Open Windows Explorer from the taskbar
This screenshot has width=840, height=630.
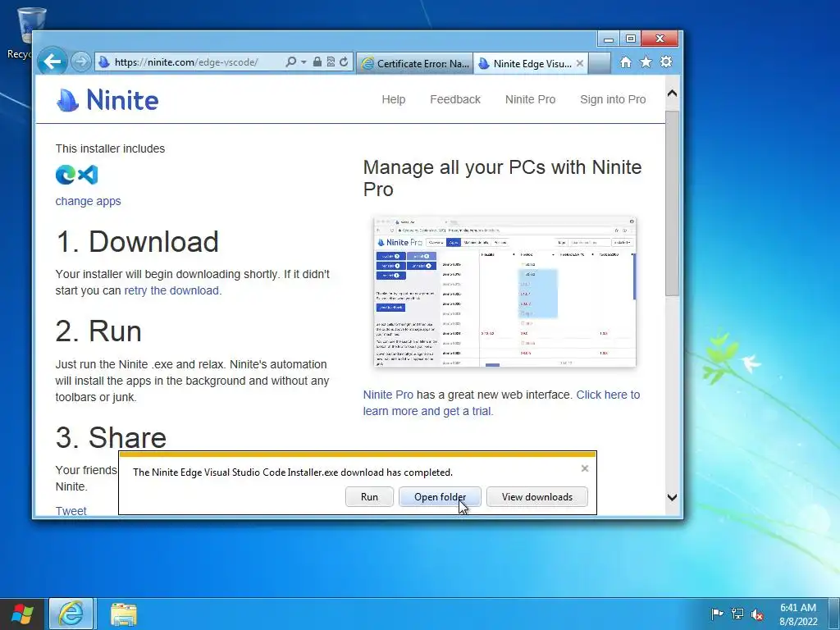(124, 614)
